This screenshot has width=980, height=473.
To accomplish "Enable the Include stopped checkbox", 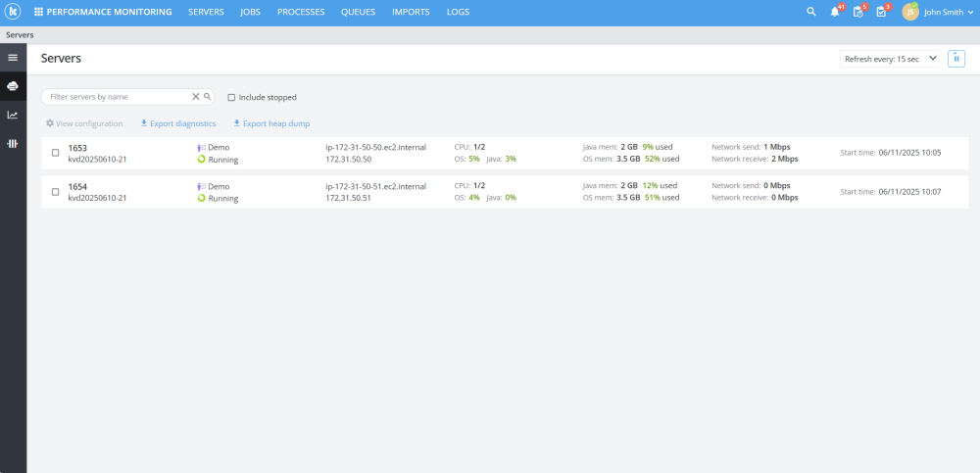I will (231, 98).
